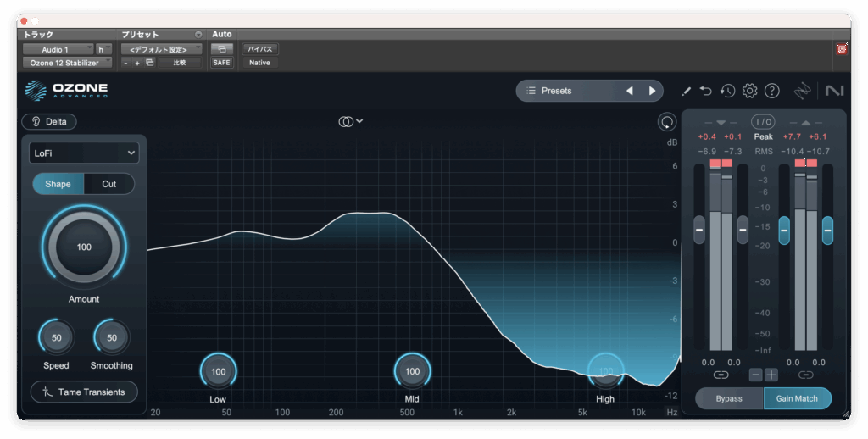Viewport: 868px width, 439px height.
Task: Load the next preset with right arrow
Action: [652, 91]
